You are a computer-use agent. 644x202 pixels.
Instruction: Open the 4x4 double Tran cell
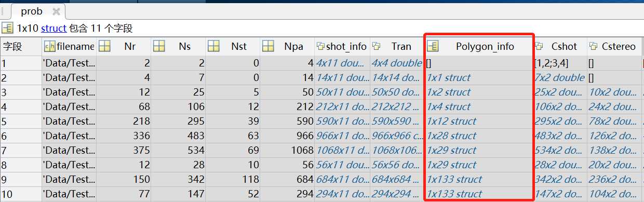tap(397, 63)
